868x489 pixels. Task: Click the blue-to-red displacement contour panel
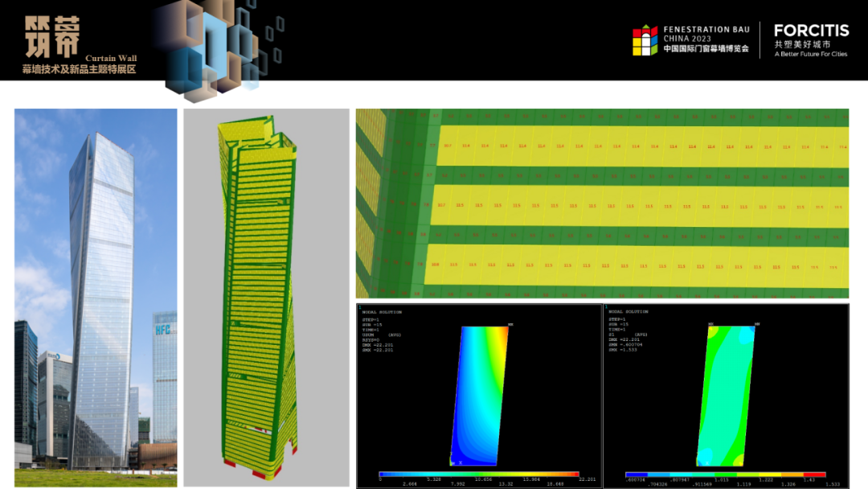[x=480, y=396]
